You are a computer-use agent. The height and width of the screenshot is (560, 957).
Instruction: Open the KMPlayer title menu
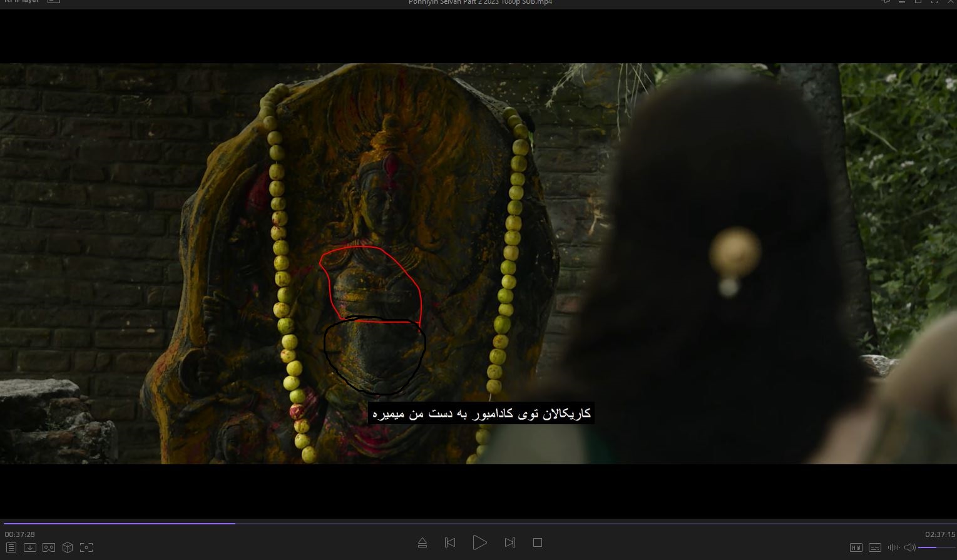22,2
